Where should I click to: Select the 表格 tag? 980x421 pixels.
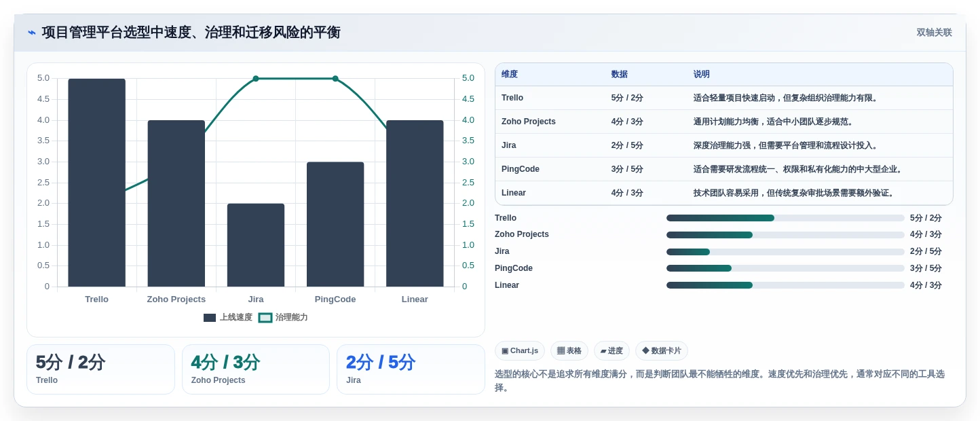click(x=569, y=351)
